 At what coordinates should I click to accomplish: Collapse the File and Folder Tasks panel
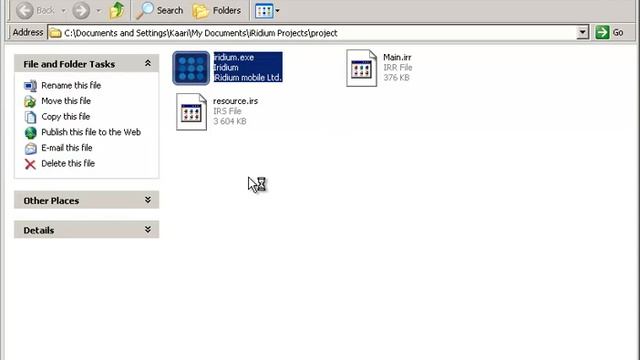click(148, 63)
